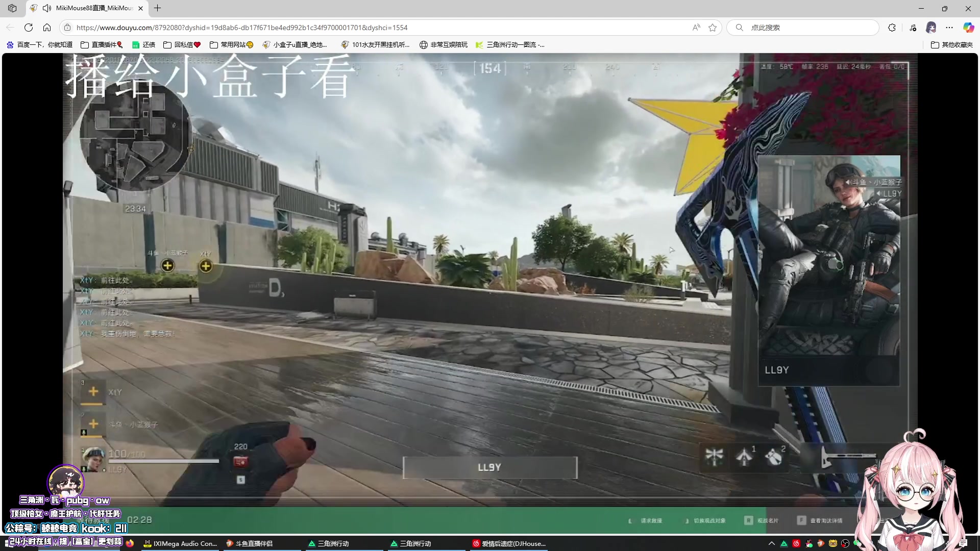Click the 小蓝猴子 teammate revive marker

pos(167,265)
